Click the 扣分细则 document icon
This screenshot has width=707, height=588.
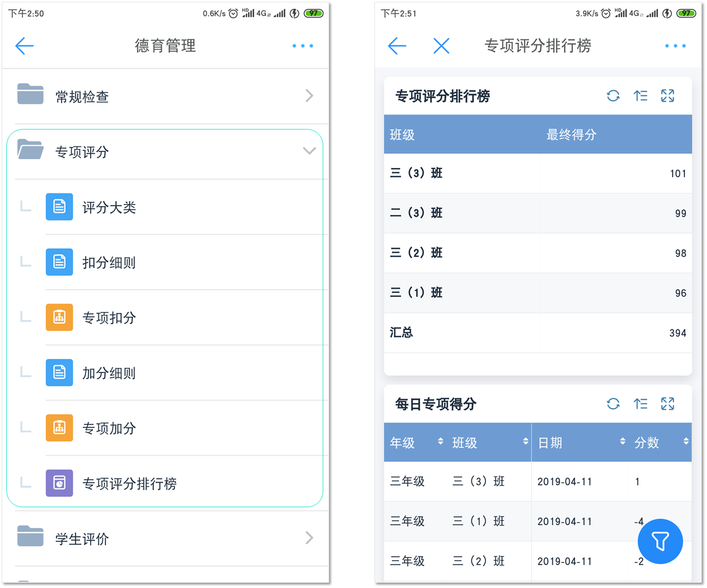click(x=59, y=262)
